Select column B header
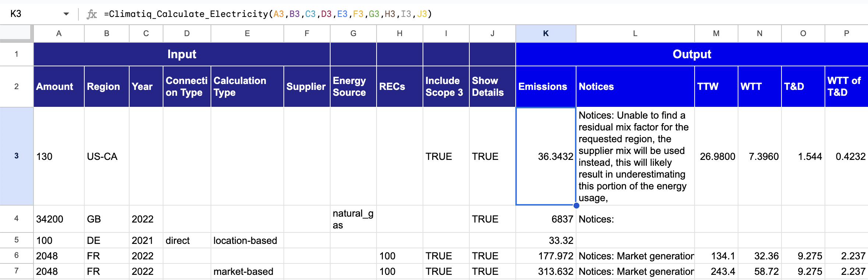868x280 pixels. click(107, 34)
